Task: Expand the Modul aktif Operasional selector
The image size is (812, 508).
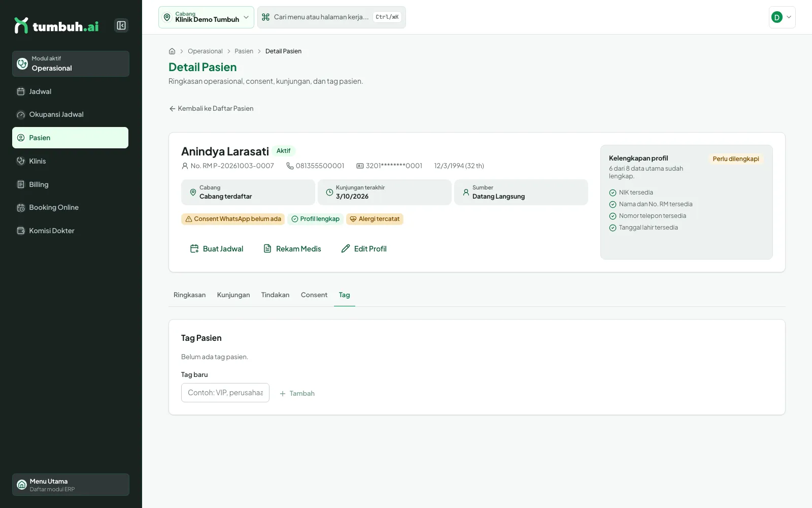Action: pyautogui.click(x=71, y=63)
